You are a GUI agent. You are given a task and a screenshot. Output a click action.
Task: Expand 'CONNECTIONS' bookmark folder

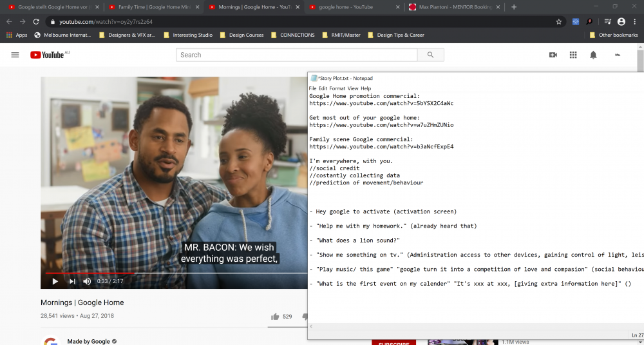[293, 35]
